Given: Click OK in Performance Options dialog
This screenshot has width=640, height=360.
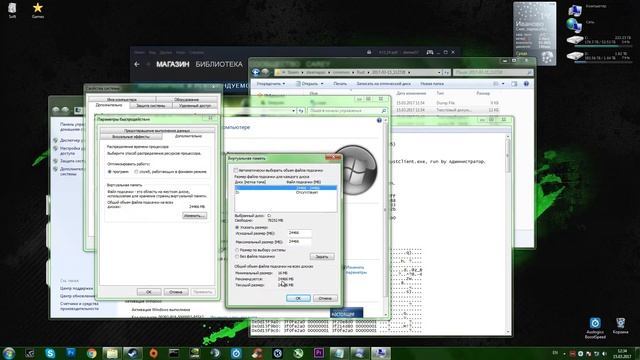Looking at the screenshot, I should click(x=149, y=292).
